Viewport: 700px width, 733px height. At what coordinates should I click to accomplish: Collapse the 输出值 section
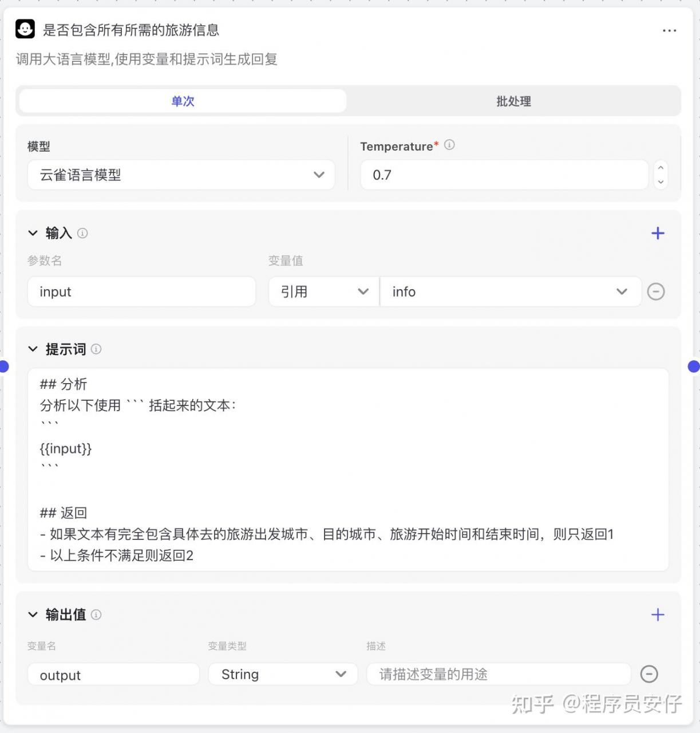pyautogui.click(x=33, y=614)
